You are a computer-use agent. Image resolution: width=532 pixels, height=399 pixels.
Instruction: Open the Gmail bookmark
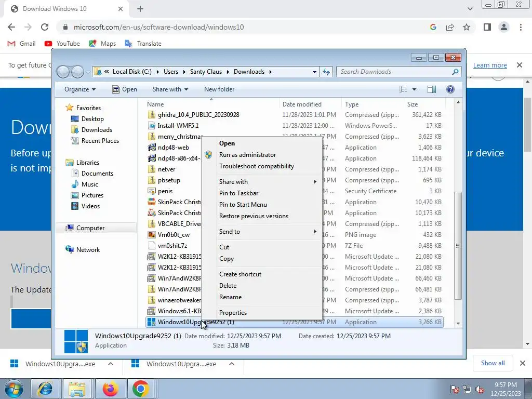[x=21, y=44]
